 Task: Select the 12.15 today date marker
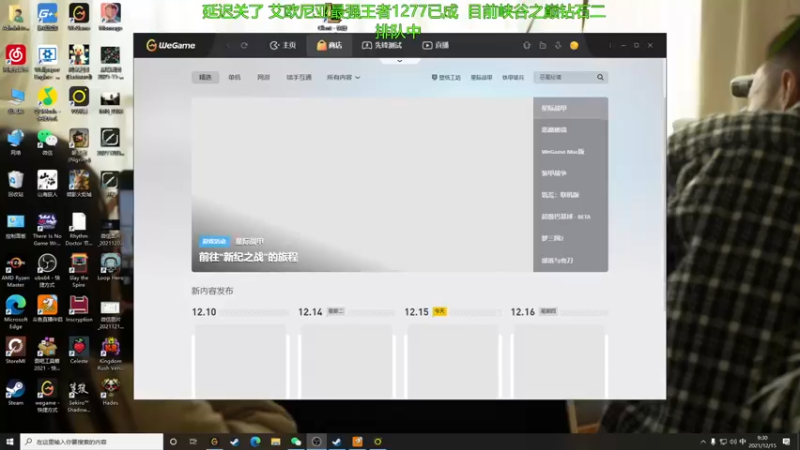coord(439,311)
